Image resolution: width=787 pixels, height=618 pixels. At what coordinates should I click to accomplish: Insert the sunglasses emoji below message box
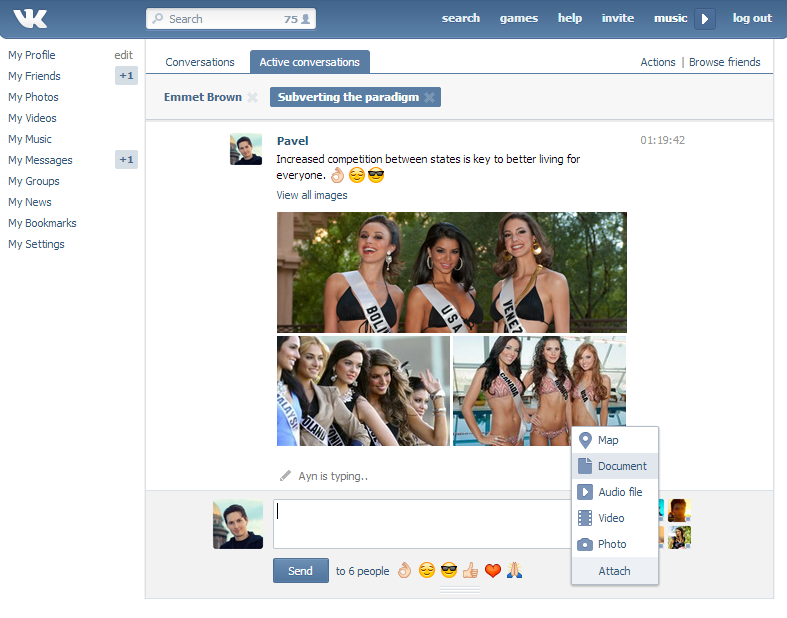point(449,571)
